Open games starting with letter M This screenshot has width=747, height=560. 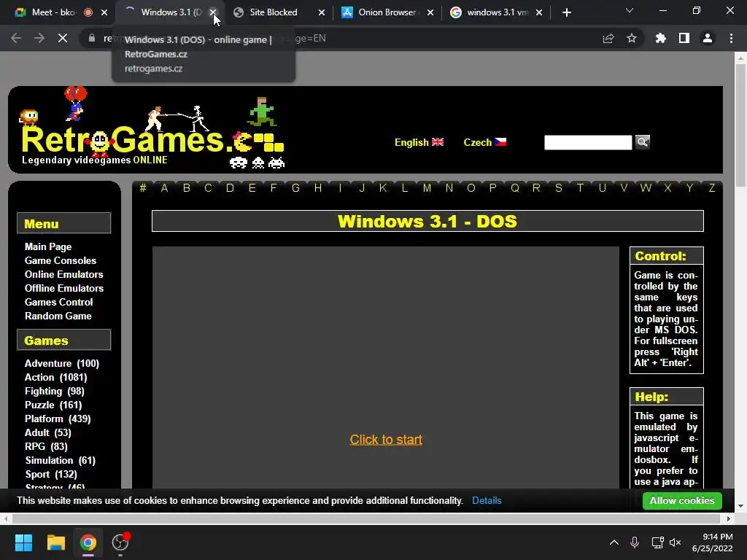[427, 188]
